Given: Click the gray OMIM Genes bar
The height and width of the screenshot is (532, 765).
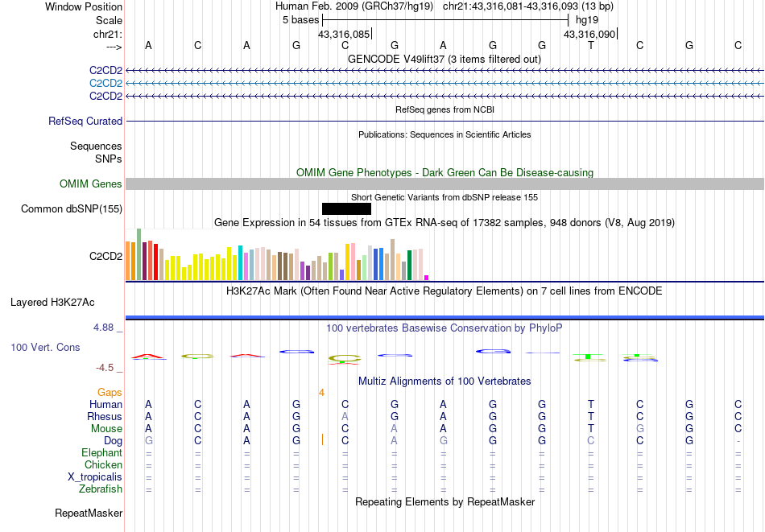Looking at the screenshot, I should point(445,184).
